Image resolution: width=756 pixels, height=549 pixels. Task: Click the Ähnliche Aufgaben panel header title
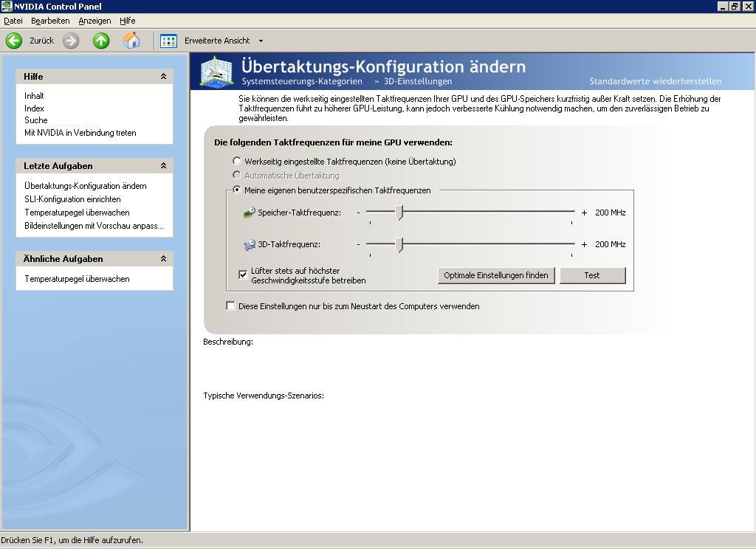click(63, 259)
